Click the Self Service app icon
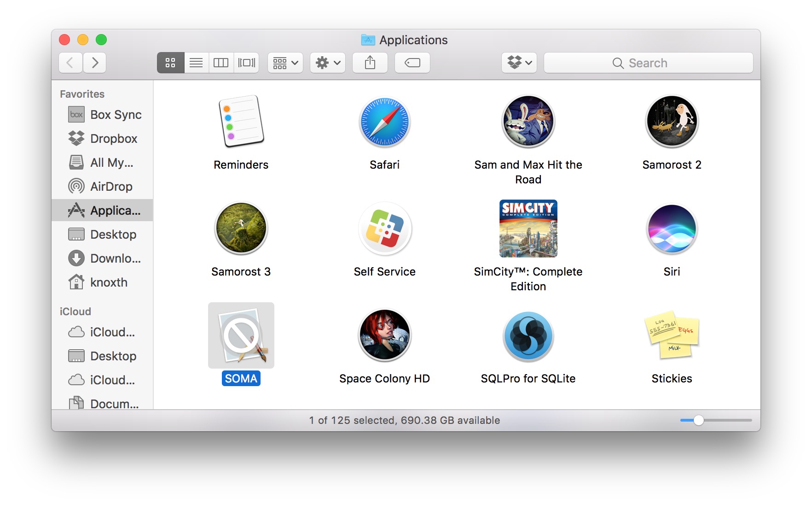 [x=384, y=229]
